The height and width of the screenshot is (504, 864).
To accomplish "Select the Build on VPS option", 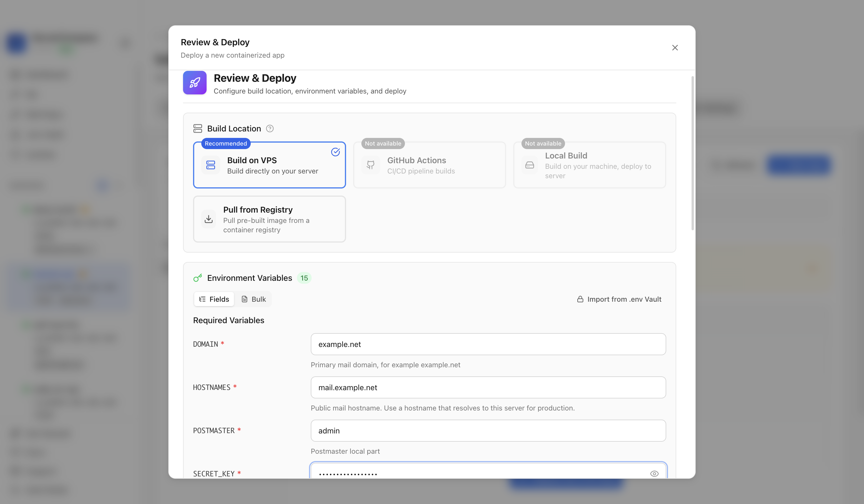I will click(270, 165).
